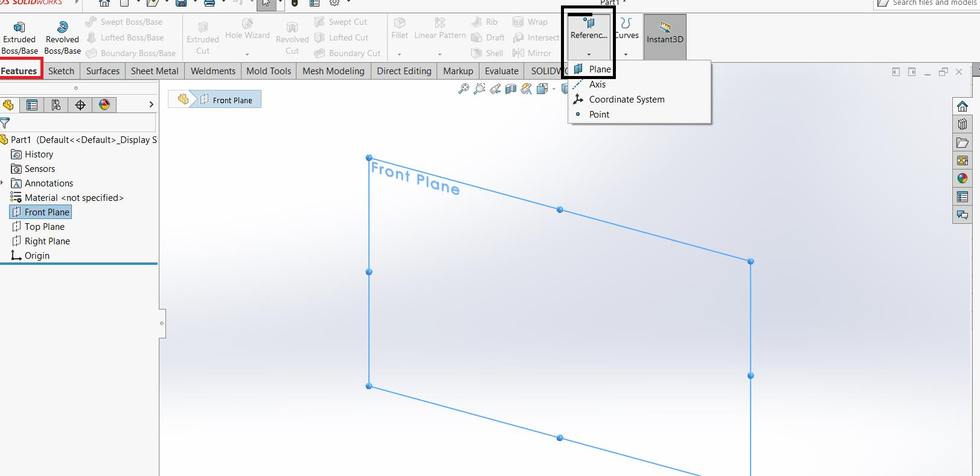Click the Zoom to Fit magnifier icon
The width and height of the screenshot is (980, 476).
463,89
